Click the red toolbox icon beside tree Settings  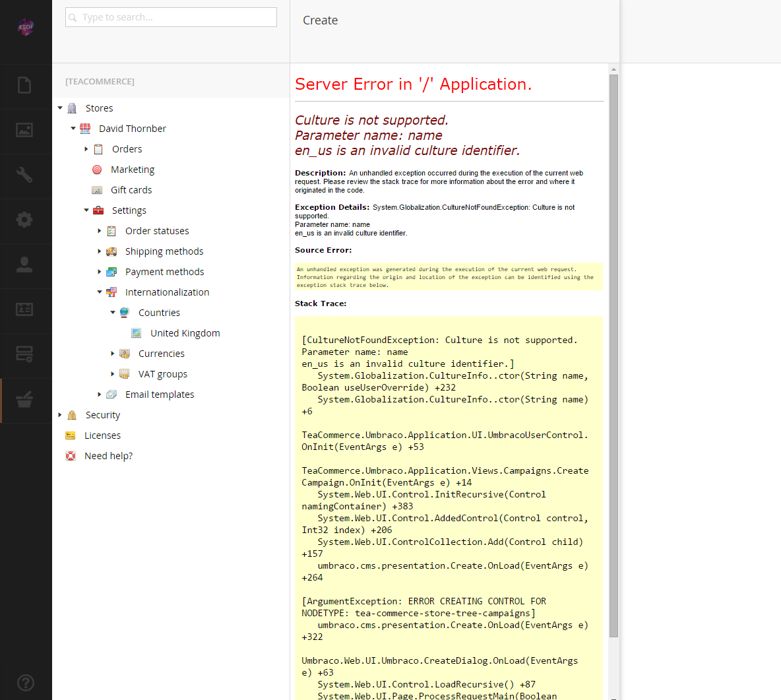99,210
